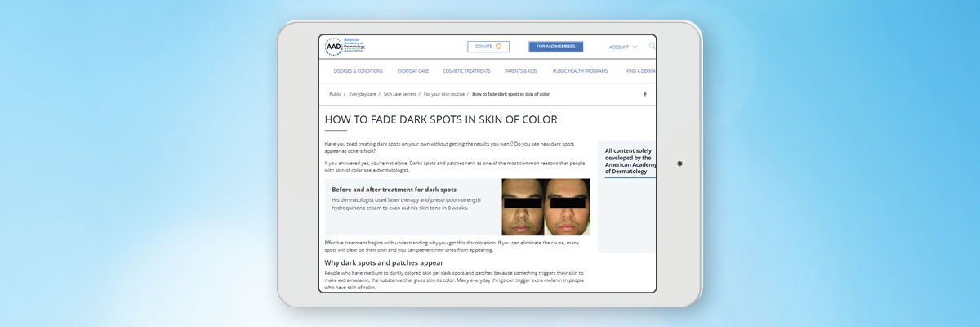The width and height of the screenshot is (980, 327).
Task: Open the search magnifier icon
Action: click(x=652, y=47)
